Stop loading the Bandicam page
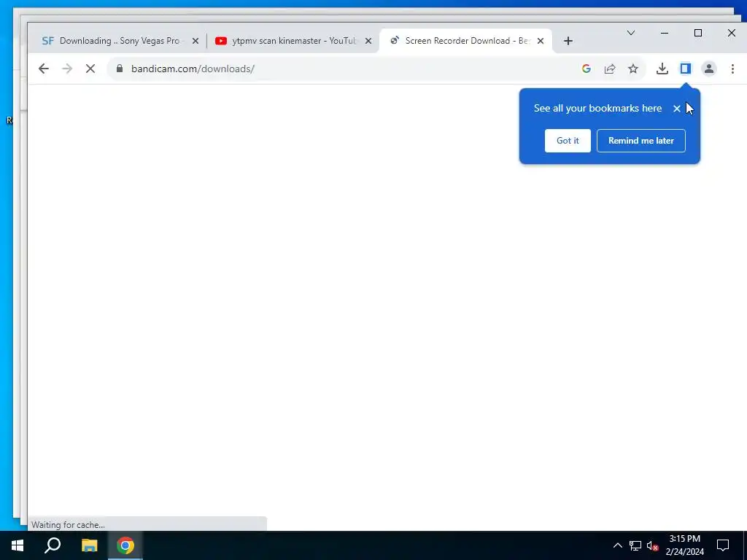Viewport: 747px width, 560px height. point(90,69)
